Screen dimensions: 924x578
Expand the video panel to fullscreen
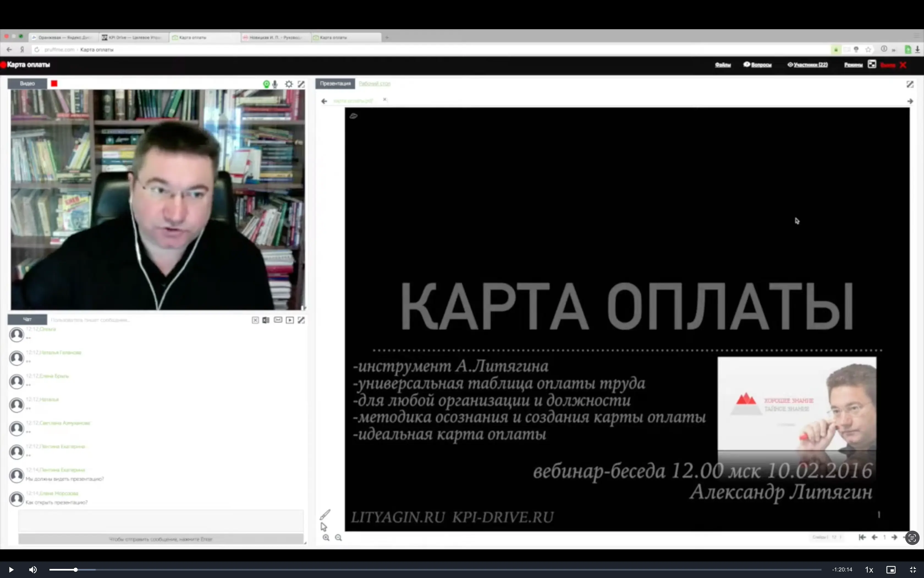click(301, 84)
